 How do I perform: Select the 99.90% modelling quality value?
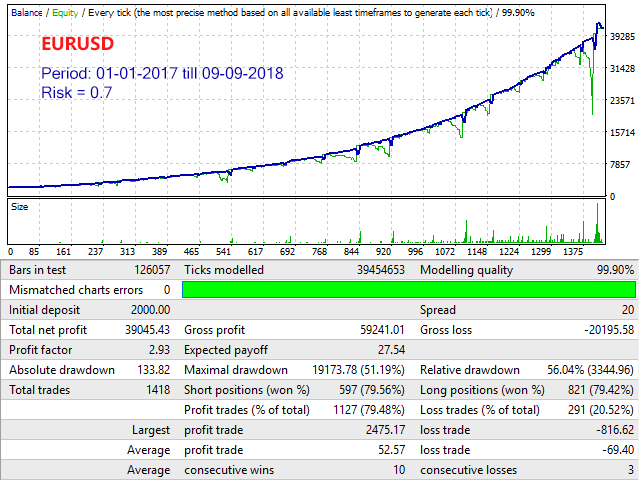click(616, 270)
